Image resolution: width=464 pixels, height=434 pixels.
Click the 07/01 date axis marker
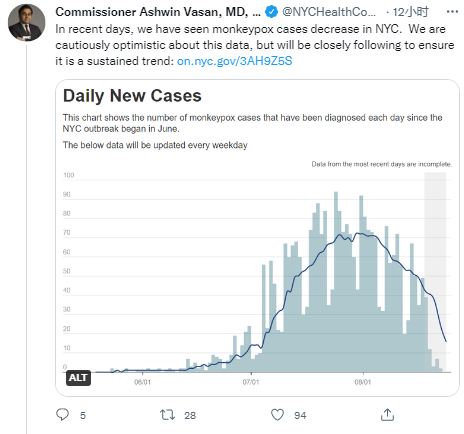pos(251,382)
